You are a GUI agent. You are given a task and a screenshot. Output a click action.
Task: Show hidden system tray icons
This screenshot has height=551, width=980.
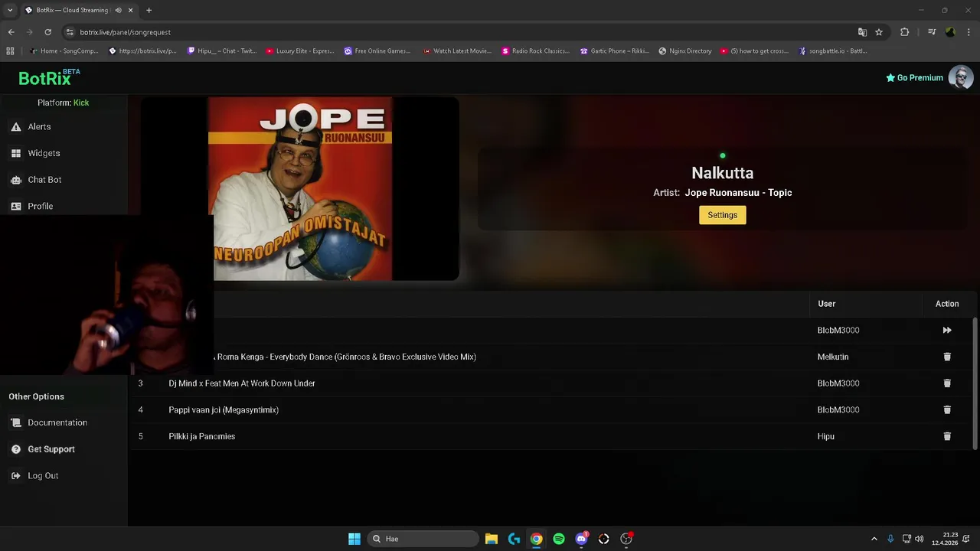874,539
